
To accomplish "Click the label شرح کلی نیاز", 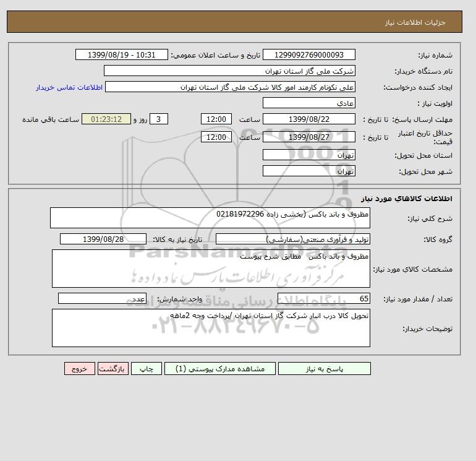I will [x=430, y=218].
